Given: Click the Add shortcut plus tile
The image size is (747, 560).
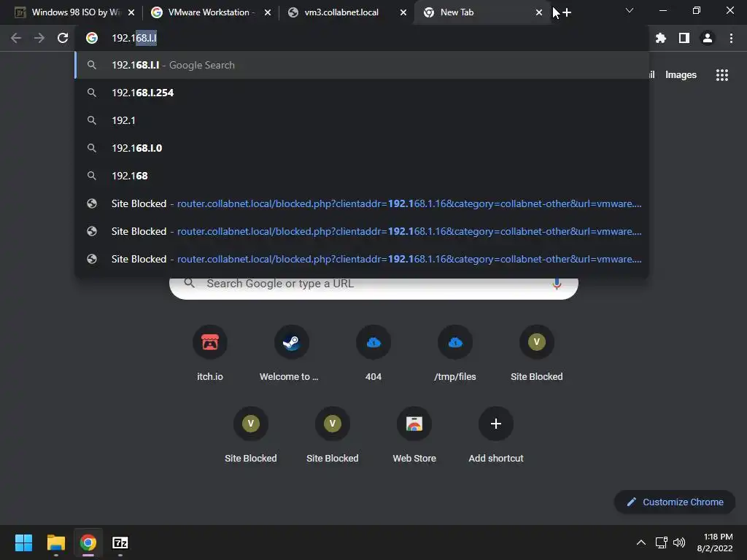Looking at the screenshot, I should point(496,424).
